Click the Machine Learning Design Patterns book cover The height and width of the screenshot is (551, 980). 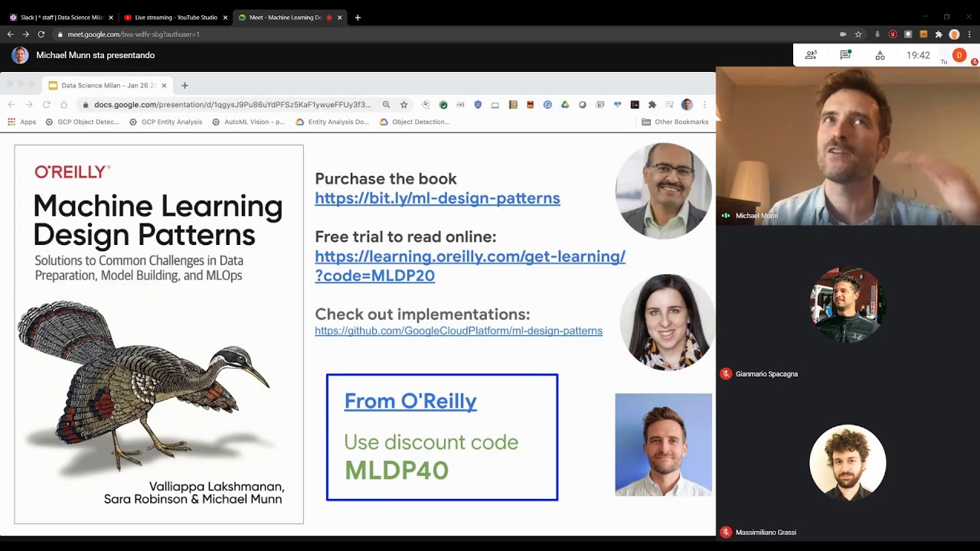[x=159, y=334]
